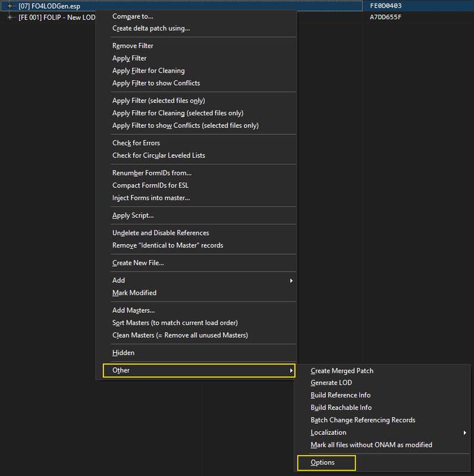
Task: Click the A7DD655F CRC value
Action: tap(385, 17)
